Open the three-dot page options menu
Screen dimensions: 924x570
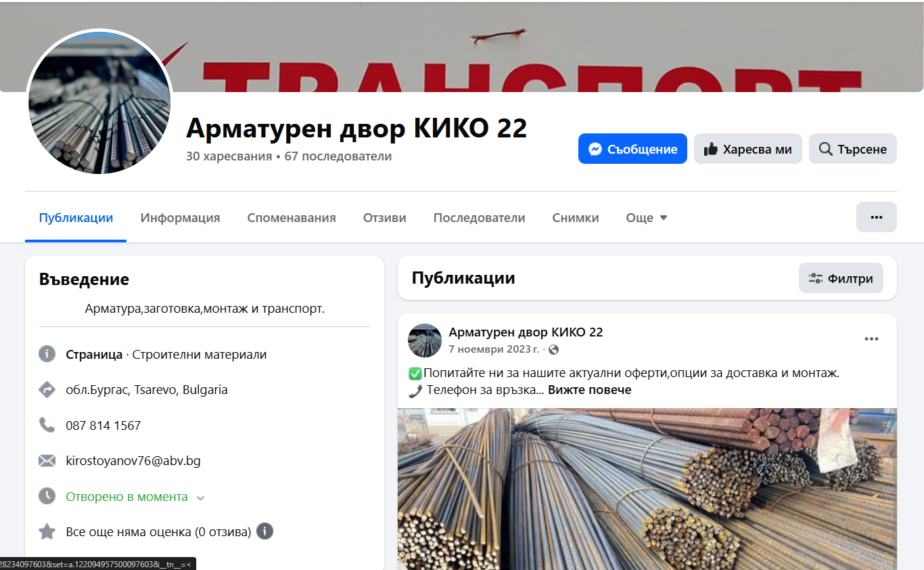tap(877, 217)
